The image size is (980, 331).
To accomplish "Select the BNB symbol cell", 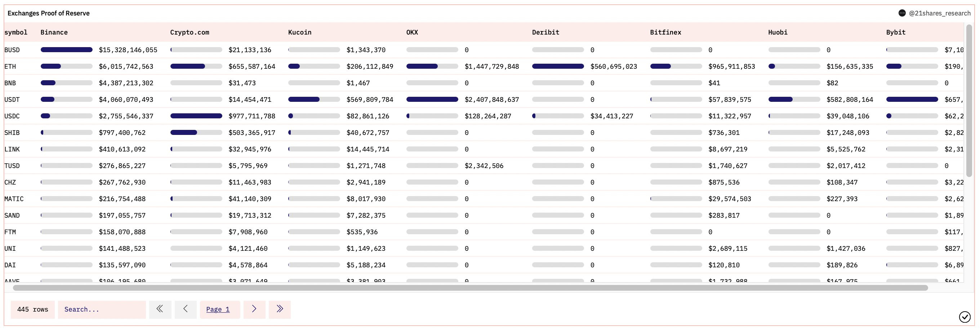I will pos(10,83).
